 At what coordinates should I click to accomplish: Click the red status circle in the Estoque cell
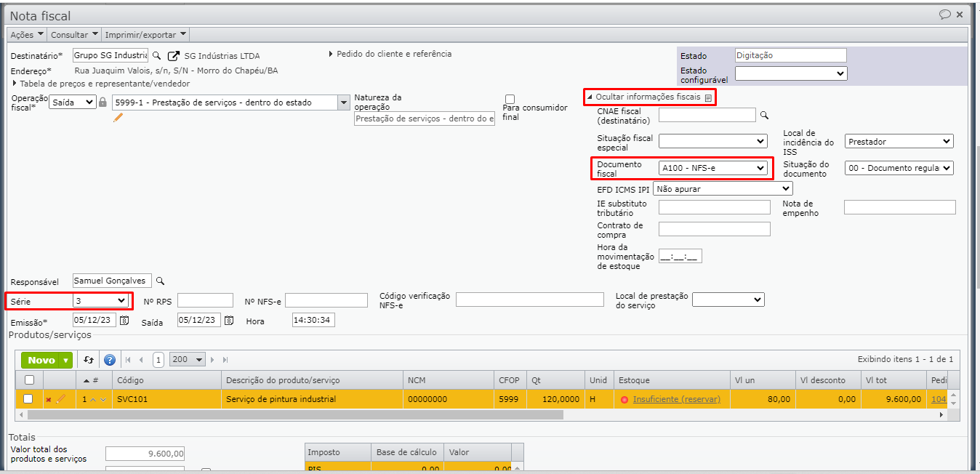point(624,399)
